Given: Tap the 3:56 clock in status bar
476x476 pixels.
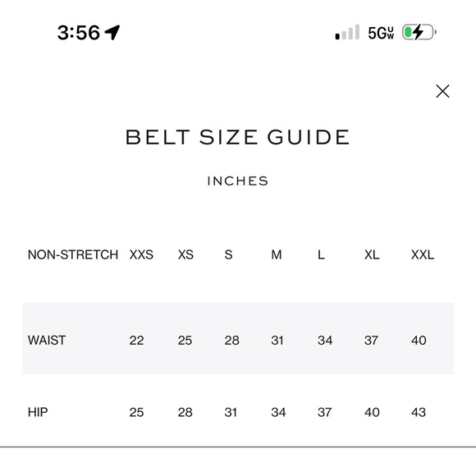Looking at the screenshot, I should [x=79, y=33].
